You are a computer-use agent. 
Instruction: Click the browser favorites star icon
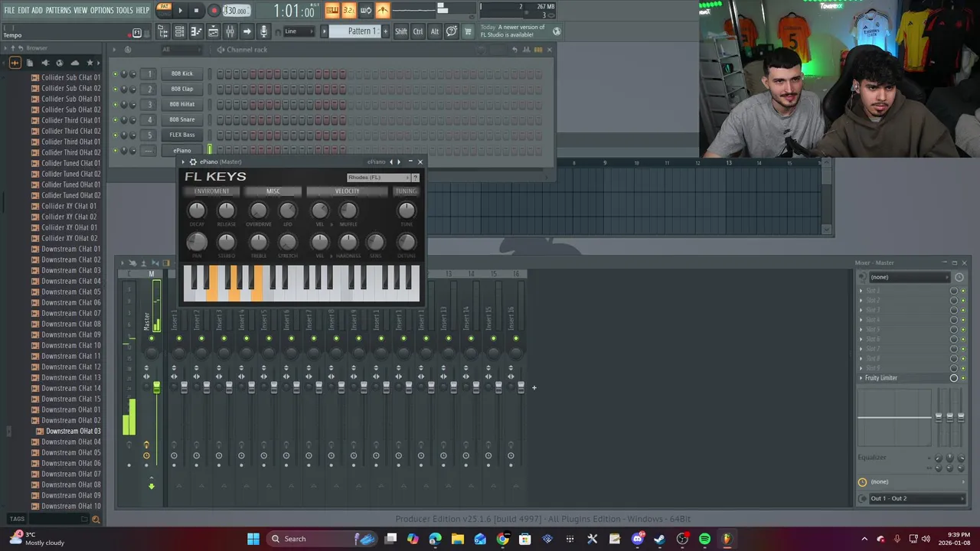[90, 63]
